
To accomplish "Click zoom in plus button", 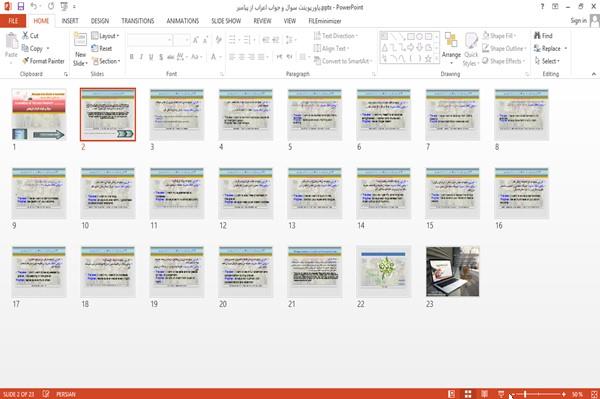I will pos(564,394).
